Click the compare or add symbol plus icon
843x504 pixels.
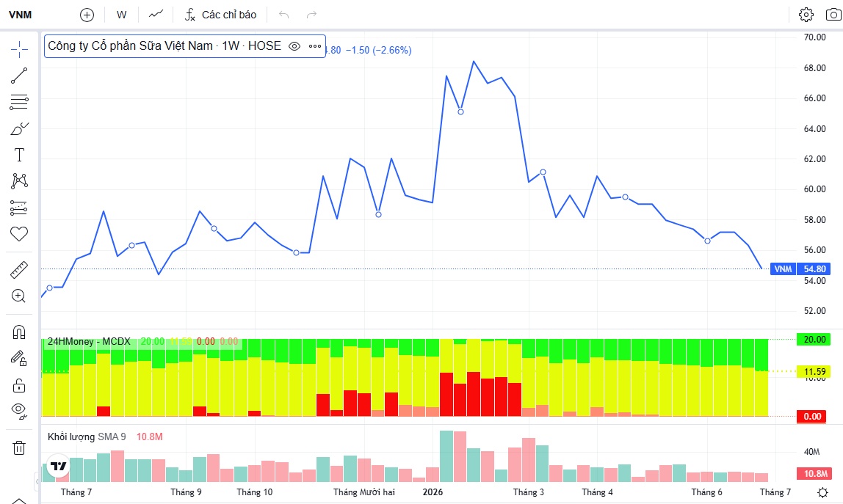pos(87,15)
